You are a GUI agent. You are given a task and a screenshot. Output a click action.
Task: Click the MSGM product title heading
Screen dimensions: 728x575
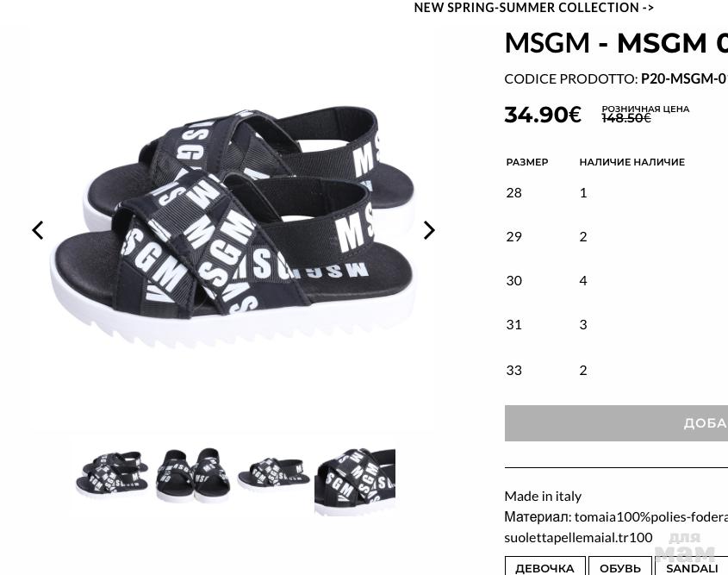tap(616, 43)
